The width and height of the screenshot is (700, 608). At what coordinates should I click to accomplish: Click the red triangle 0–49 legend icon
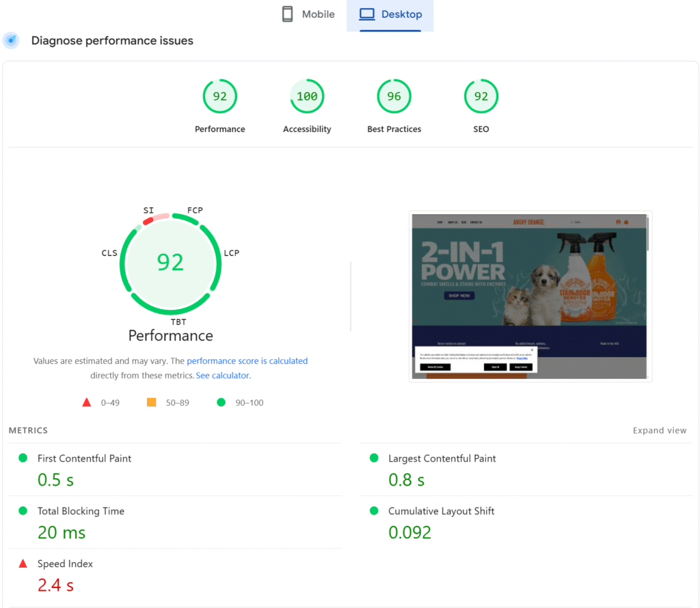87,402
